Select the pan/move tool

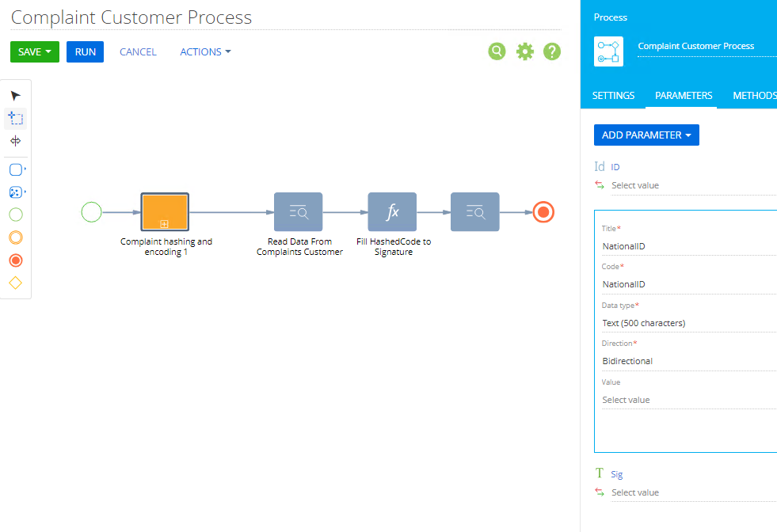point(15,141)
